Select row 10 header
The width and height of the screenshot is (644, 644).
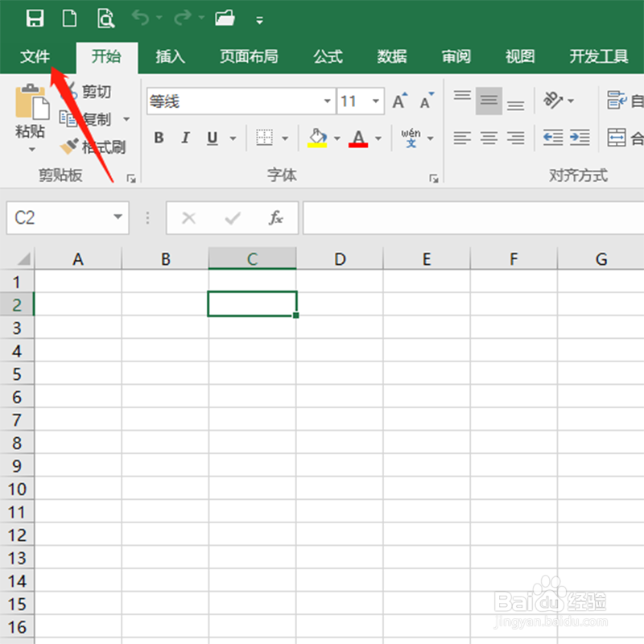click(17, 489)
